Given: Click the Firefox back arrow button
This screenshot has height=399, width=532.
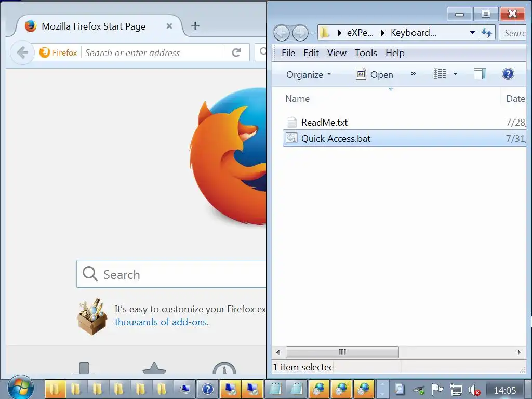Looking at the screenshot, I should (x=23, y=52).
